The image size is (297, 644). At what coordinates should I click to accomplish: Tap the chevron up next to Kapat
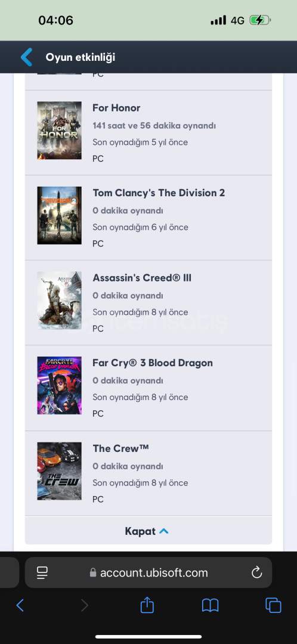click(x=163, y=531)
